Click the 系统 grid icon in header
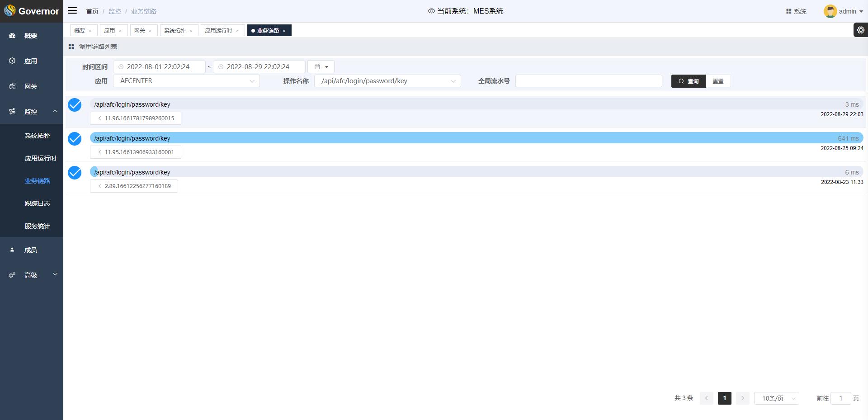 click(788, 11)
